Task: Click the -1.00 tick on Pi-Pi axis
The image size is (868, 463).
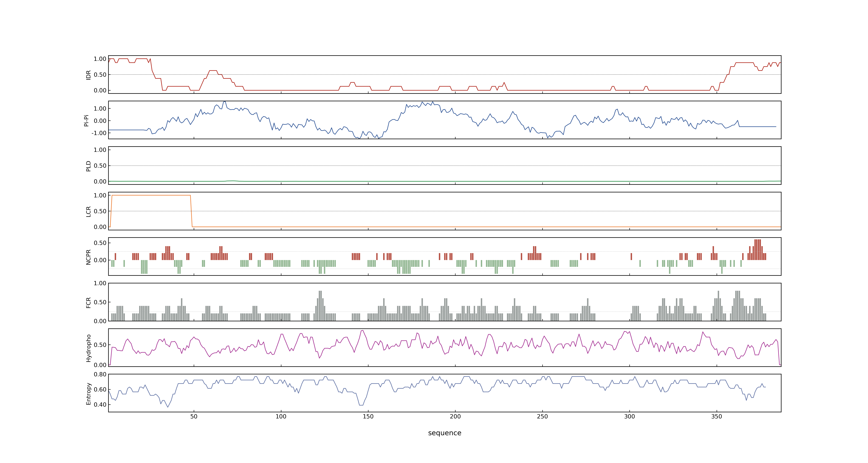Action: (x=99, y=133)
